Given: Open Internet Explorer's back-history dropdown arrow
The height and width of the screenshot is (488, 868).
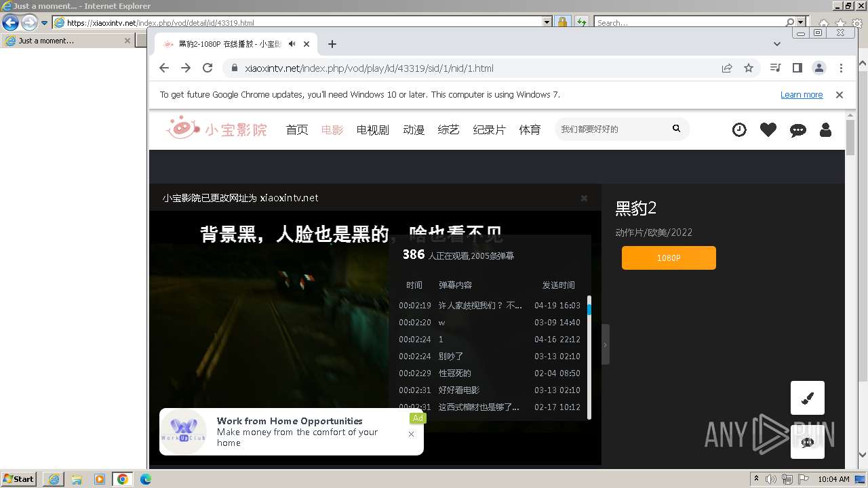Looking at the screenshot, I should coord(45,22).
